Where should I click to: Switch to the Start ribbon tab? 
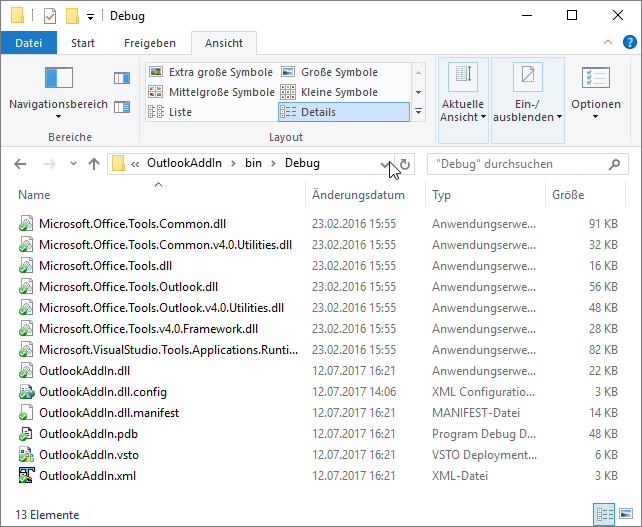click(x=83, y=43)
